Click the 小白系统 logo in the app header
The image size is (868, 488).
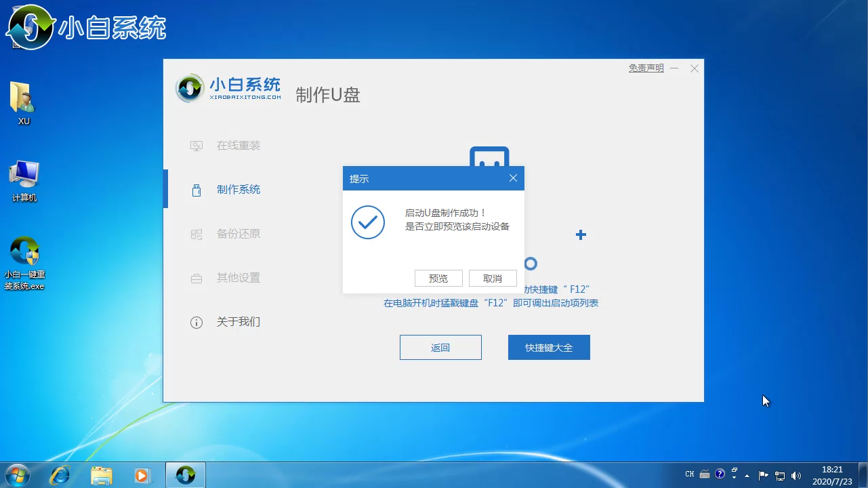click(x=228, y=88)
